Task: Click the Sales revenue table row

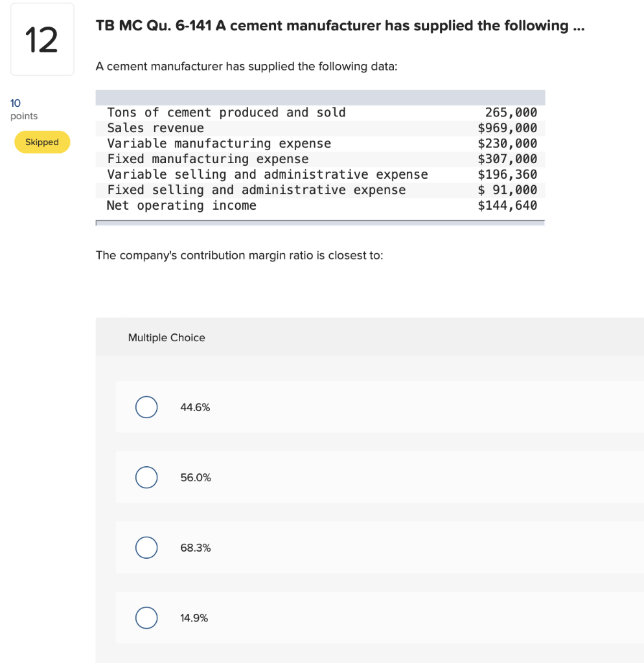Action: pos(320,128)
